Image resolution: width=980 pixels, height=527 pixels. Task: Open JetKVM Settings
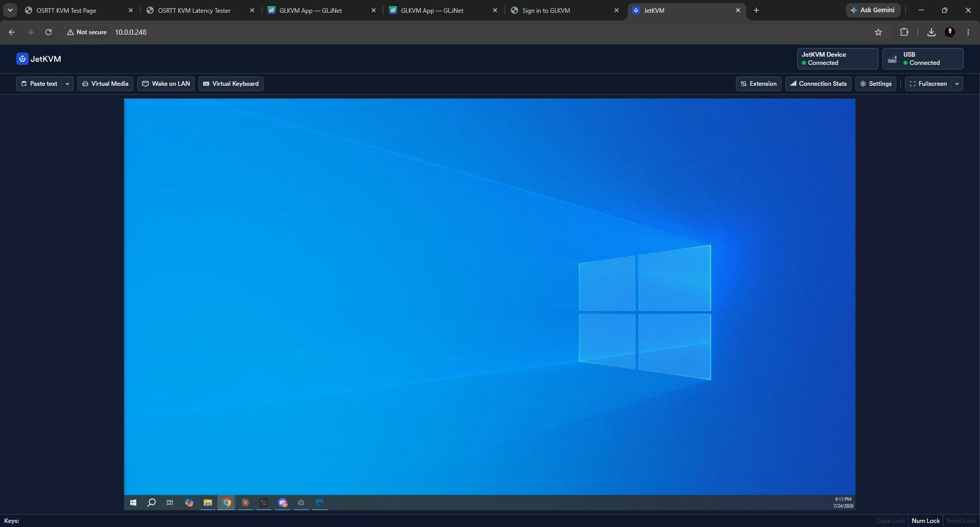(876, 84)
